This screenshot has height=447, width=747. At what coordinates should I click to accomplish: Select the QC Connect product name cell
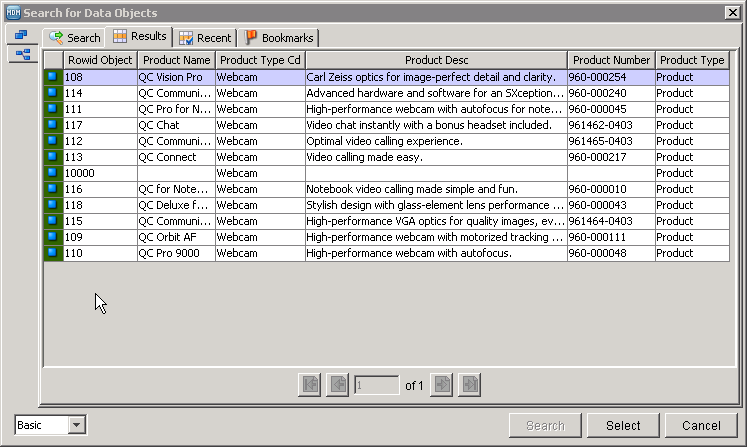pyautogui.click(x=176, y=157)
